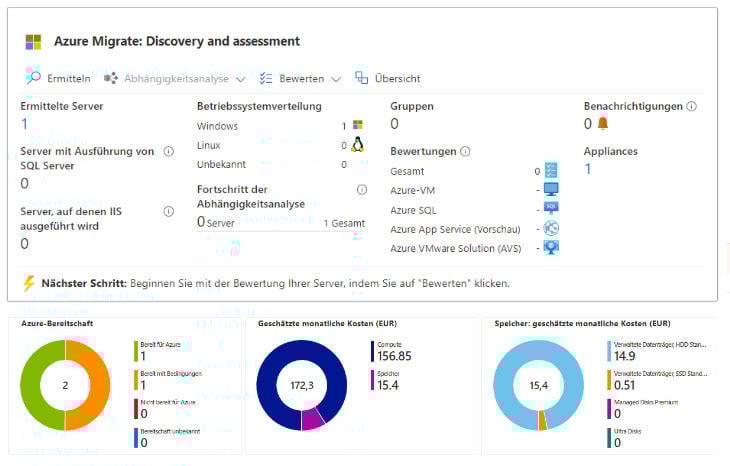The width and height of the screenshot is (730, 466).
Task: Click the Azure-VM monitor icon
Action: point(551,190)
